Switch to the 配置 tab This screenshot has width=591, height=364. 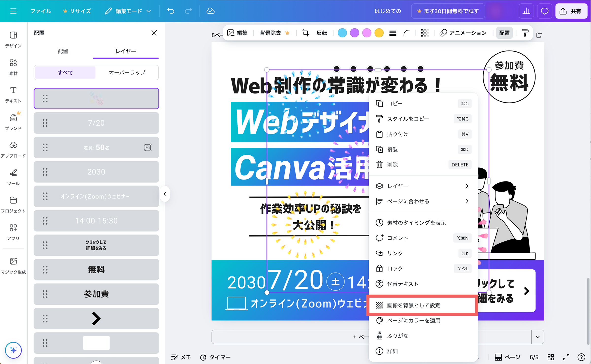[63, 51]
